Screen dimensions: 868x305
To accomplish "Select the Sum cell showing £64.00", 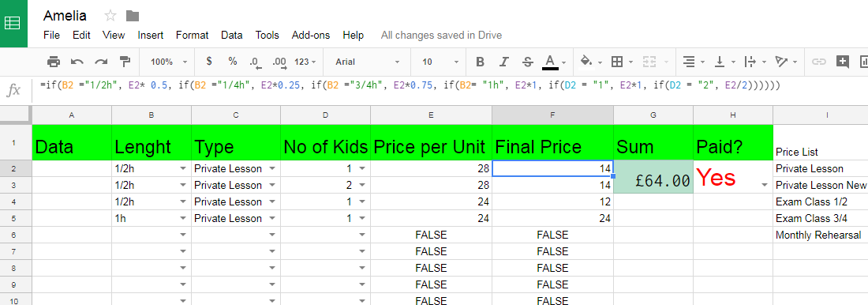I will [x=653, y=177].
